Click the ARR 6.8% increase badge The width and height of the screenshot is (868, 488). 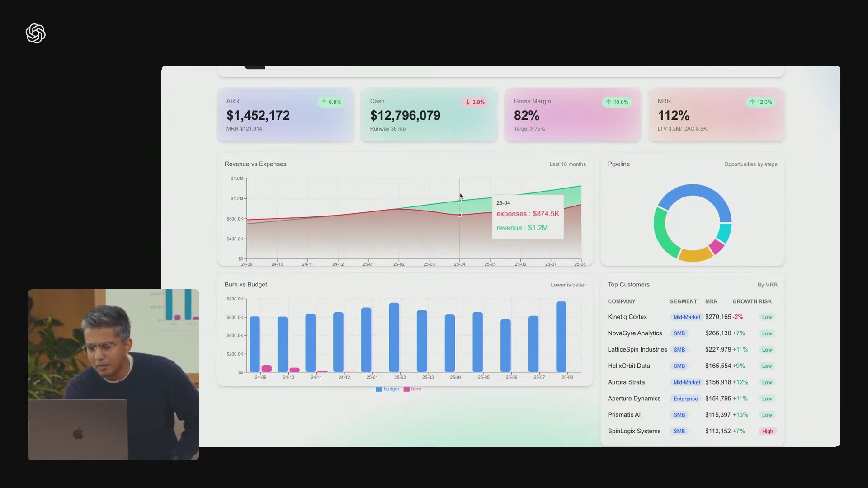click(x=330, y=102)
